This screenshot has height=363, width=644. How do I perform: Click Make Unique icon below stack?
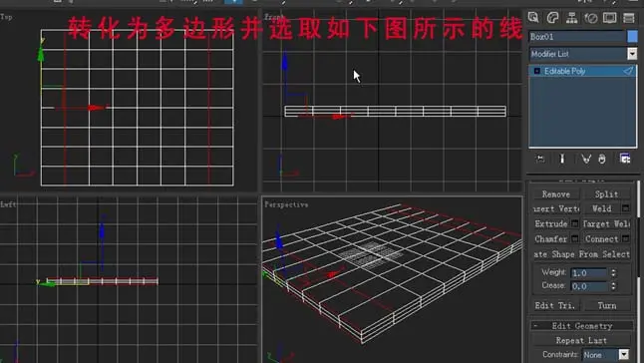[586, 159]
